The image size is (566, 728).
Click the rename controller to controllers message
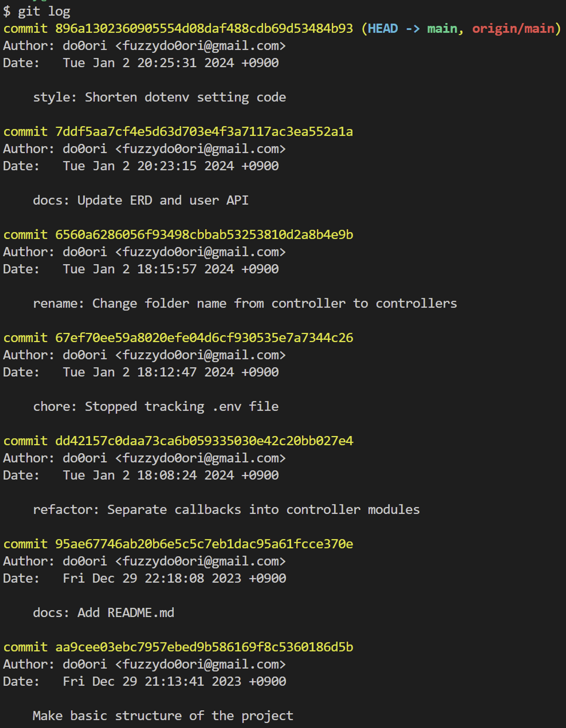coord(245,303)
